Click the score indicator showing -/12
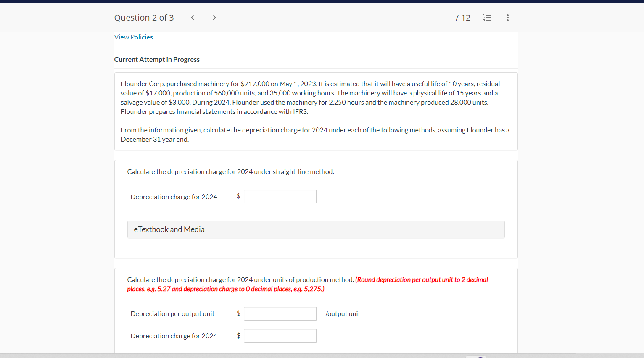Viewport: 644px width, 358px height. pos(461,18)
